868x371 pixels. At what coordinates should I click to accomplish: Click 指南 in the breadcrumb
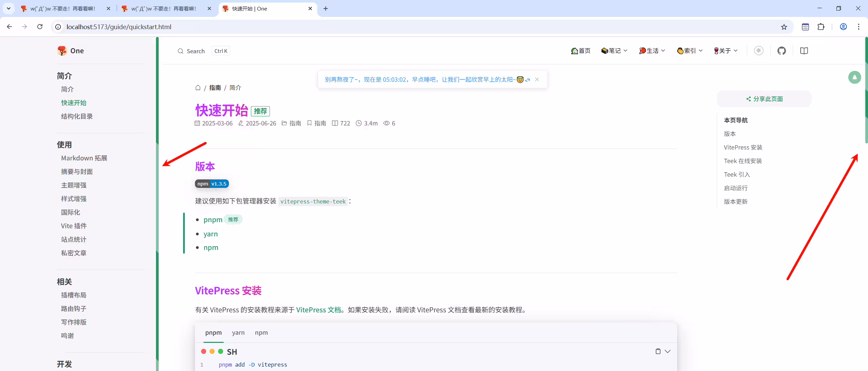click(215, 88)
